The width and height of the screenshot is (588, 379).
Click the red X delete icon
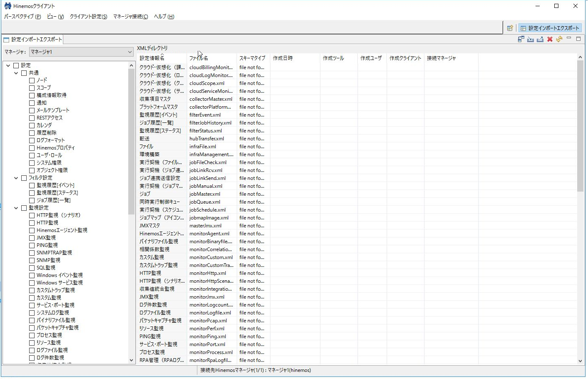tap(550, 39)
